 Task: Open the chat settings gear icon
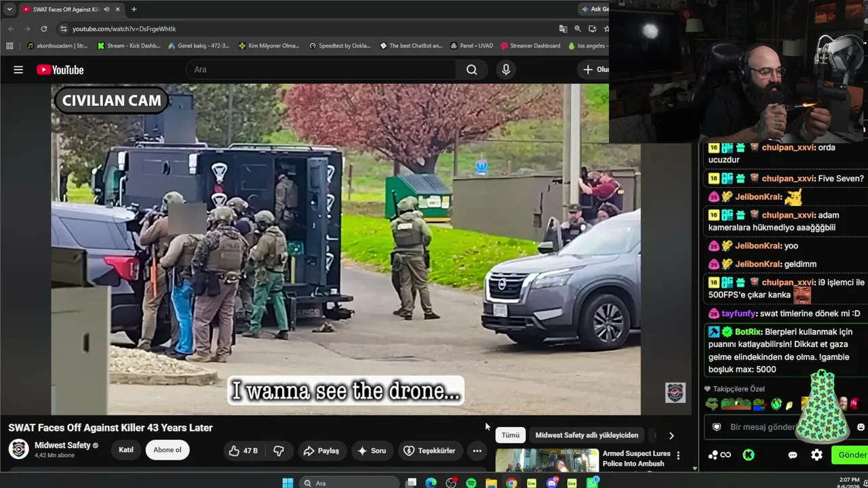[816, 455]
